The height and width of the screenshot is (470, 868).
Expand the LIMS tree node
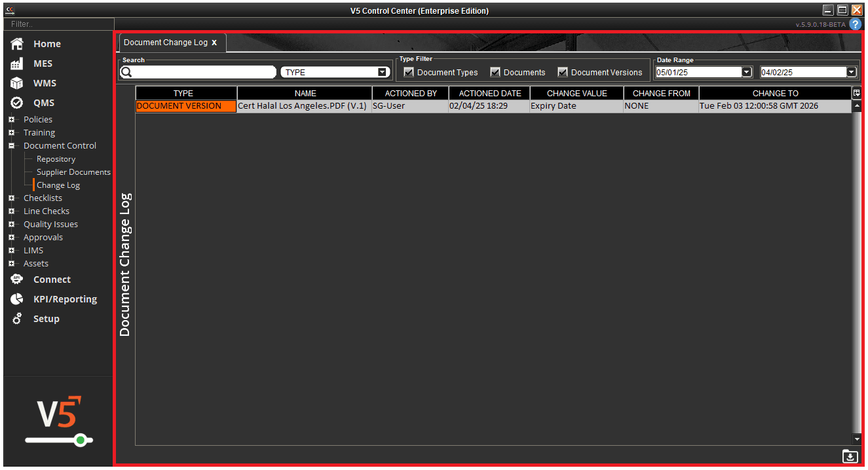[11, 251]
